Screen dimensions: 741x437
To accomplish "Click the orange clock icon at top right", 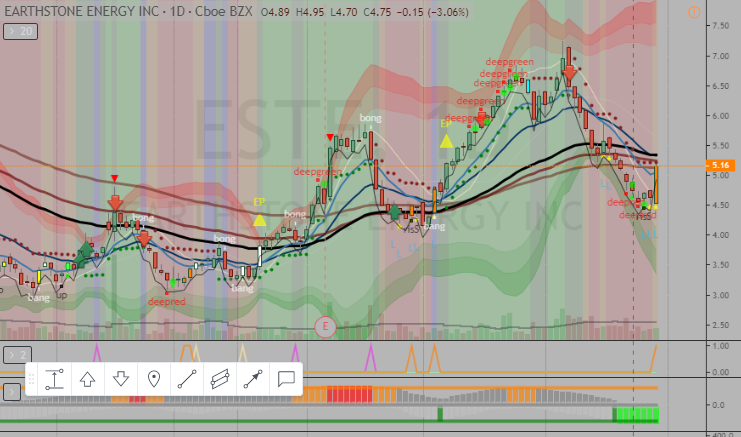I will point(694,11).
